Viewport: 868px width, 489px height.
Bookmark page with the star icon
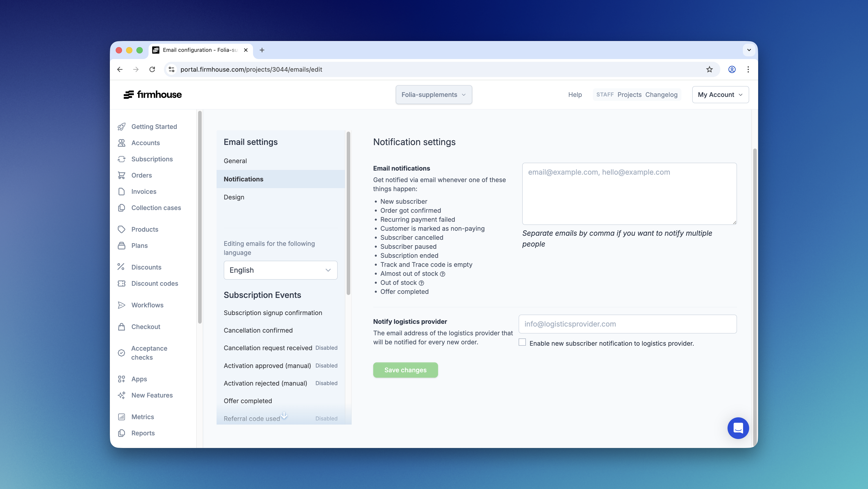point(709,69)
